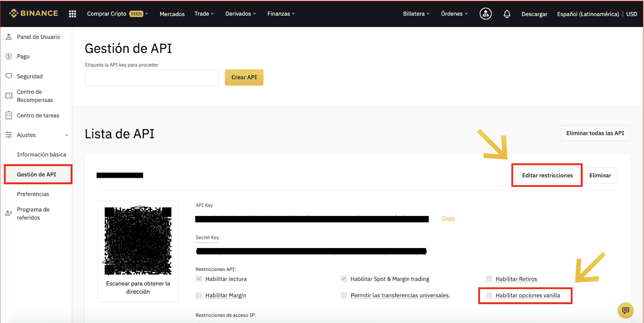644x323 pixels.
Task: Click Eliminar todas las API button
Action: [595, 133]
